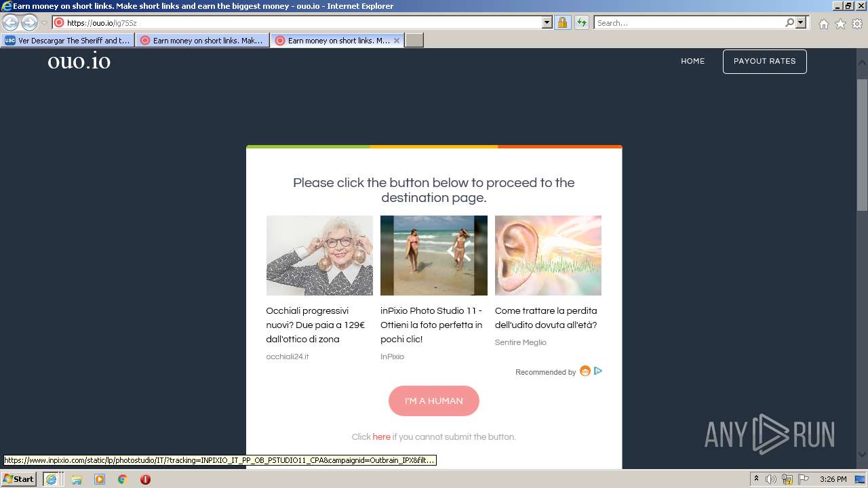This screenshot has width=868, height=488.
Task: Open the Chrome taskbar icon
Action: 123,479
